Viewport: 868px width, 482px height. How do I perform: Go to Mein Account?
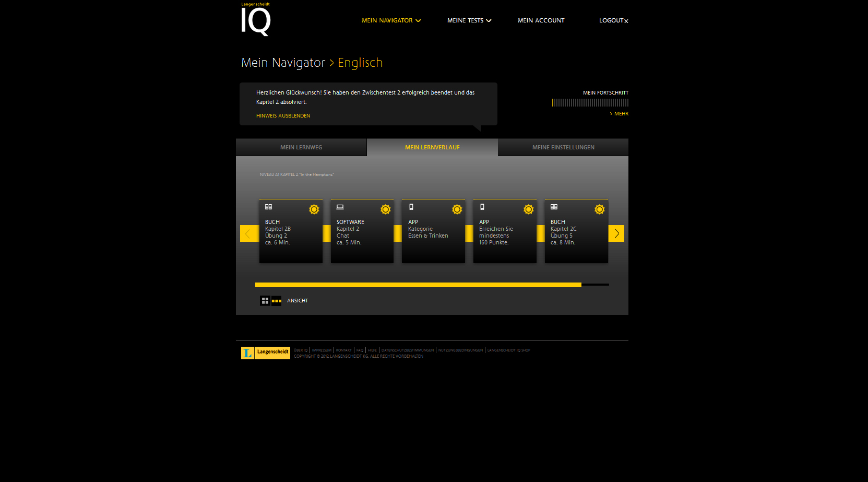click(541, 20)
